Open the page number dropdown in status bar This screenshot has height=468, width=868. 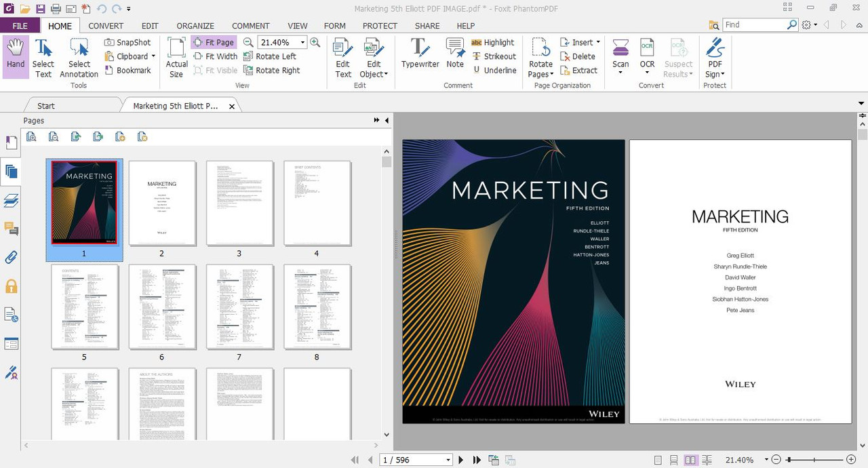click(448, 460)
